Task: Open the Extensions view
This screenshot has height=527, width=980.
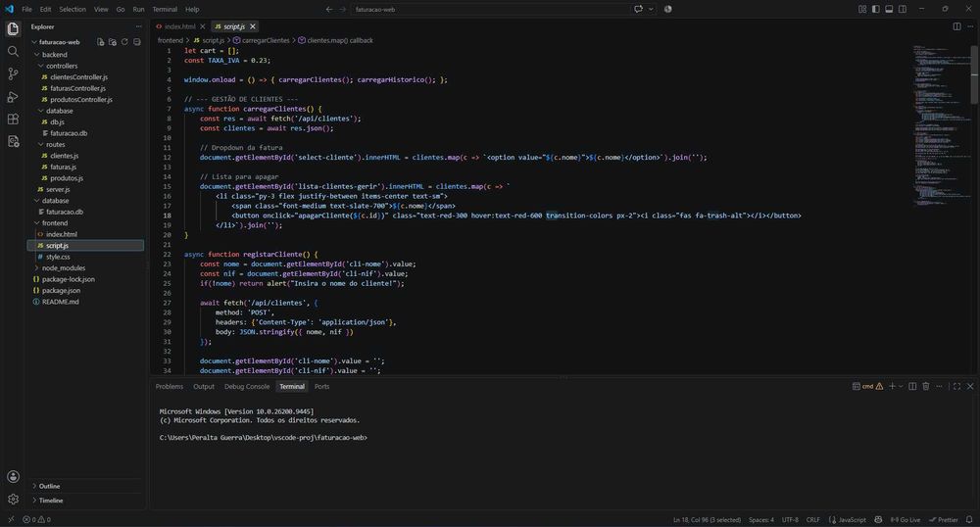Action: point(13,120)
